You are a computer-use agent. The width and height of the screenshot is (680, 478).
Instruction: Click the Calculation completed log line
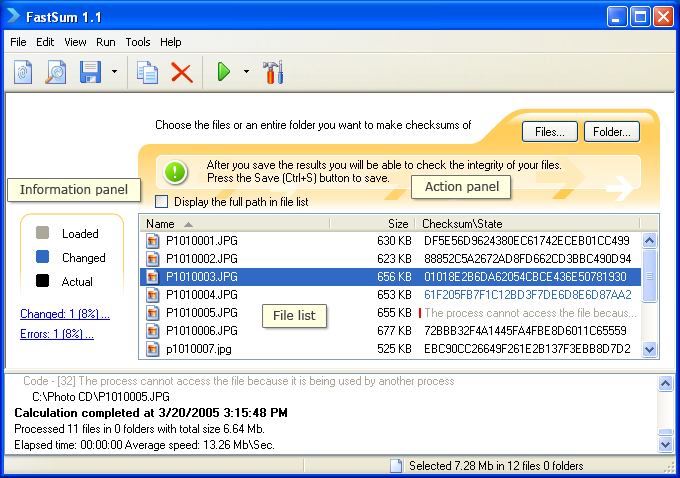point(151,413)
